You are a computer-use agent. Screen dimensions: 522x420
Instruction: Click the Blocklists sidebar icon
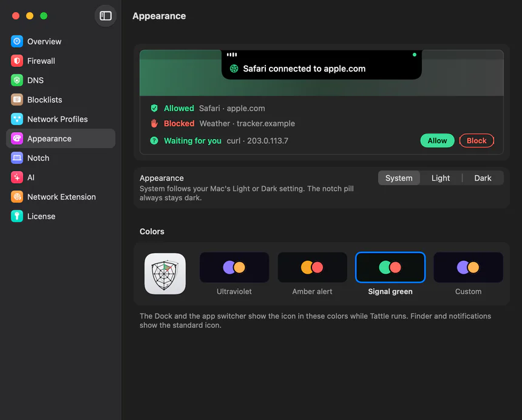tap(17, 100)
